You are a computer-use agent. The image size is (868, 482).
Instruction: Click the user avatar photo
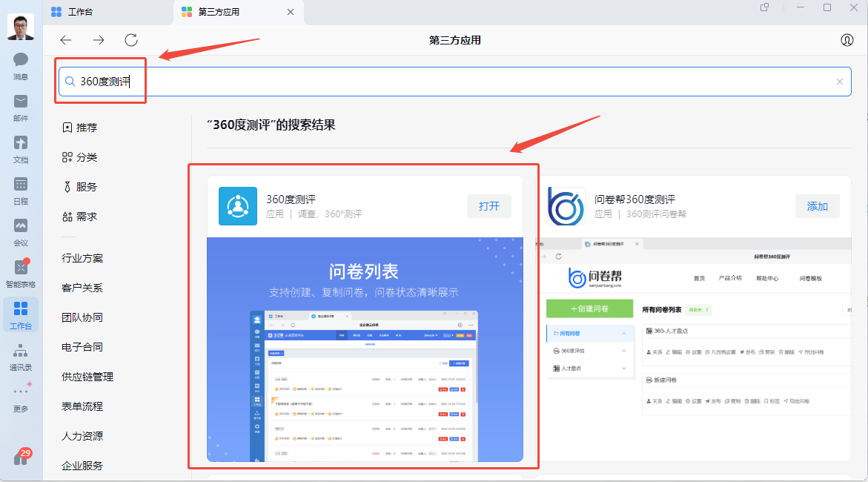point(21,26)
